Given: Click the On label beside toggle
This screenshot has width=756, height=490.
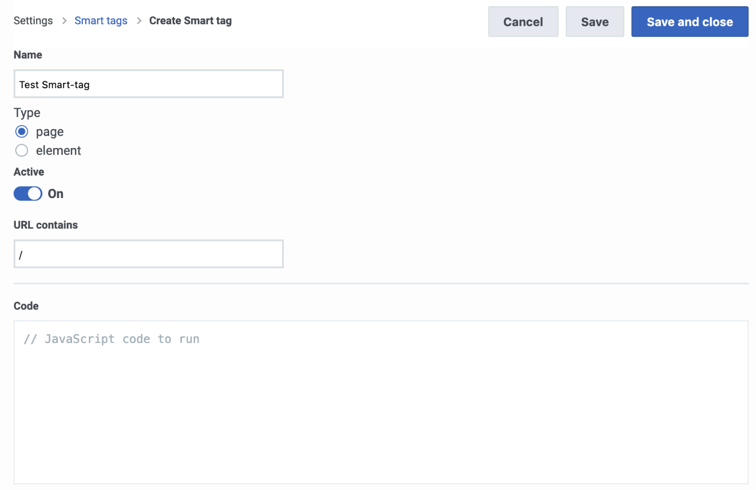Looking at the screenshot, I should [x=55, y=193].
